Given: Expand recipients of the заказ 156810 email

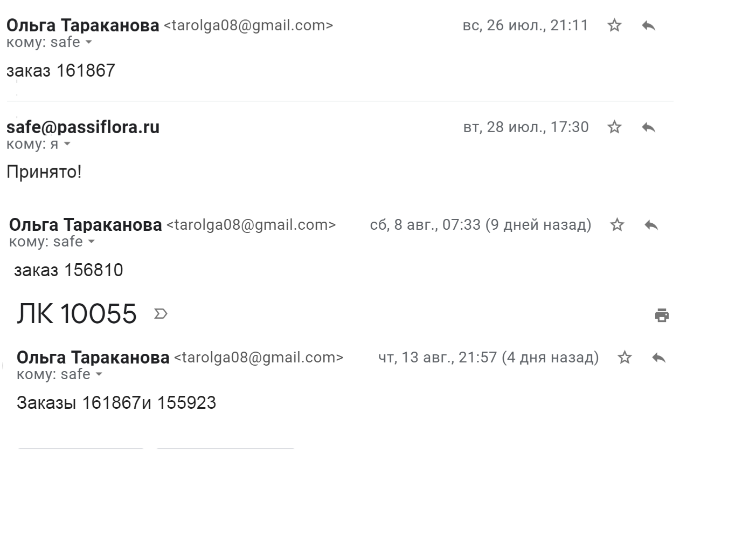Looking at the screenshot, I should (91, 242).
